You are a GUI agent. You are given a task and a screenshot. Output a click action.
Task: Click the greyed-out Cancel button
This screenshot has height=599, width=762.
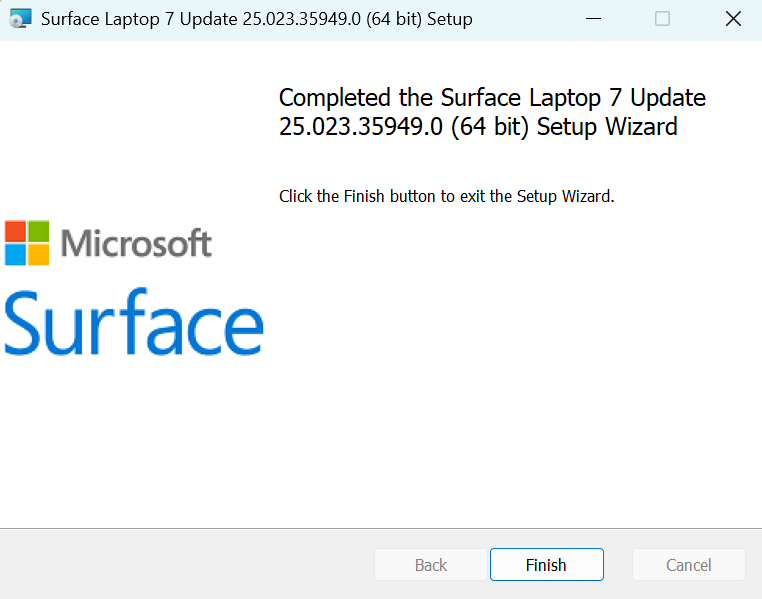(689, 565)
